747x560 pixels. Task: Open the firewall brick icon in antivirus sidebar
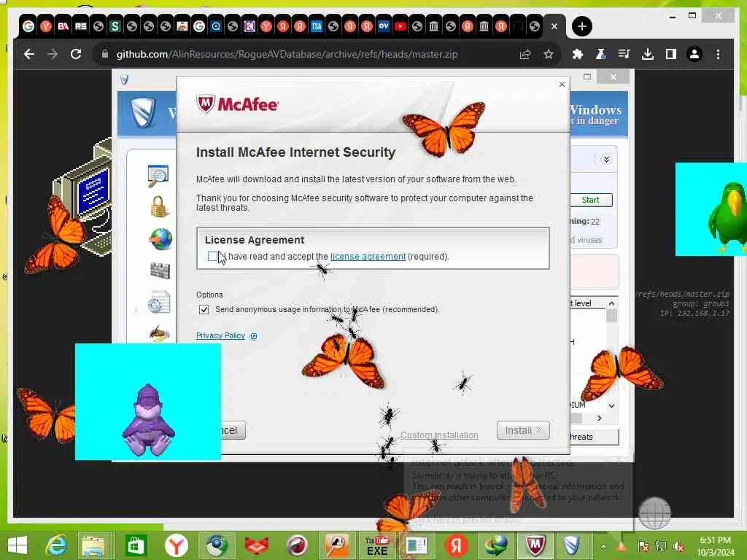click(x=160, y=271)
